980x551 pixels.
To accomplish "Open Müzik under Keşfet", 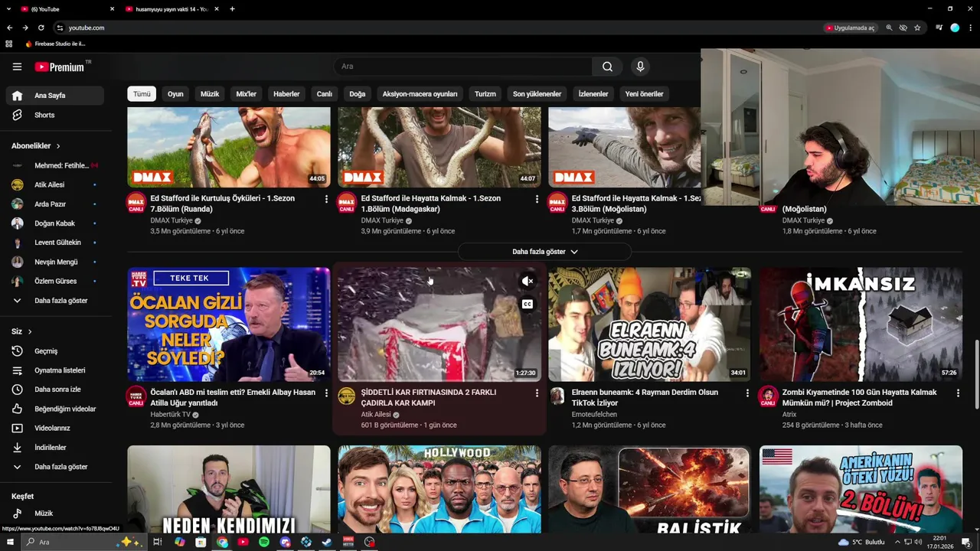I will coord(54,514).
